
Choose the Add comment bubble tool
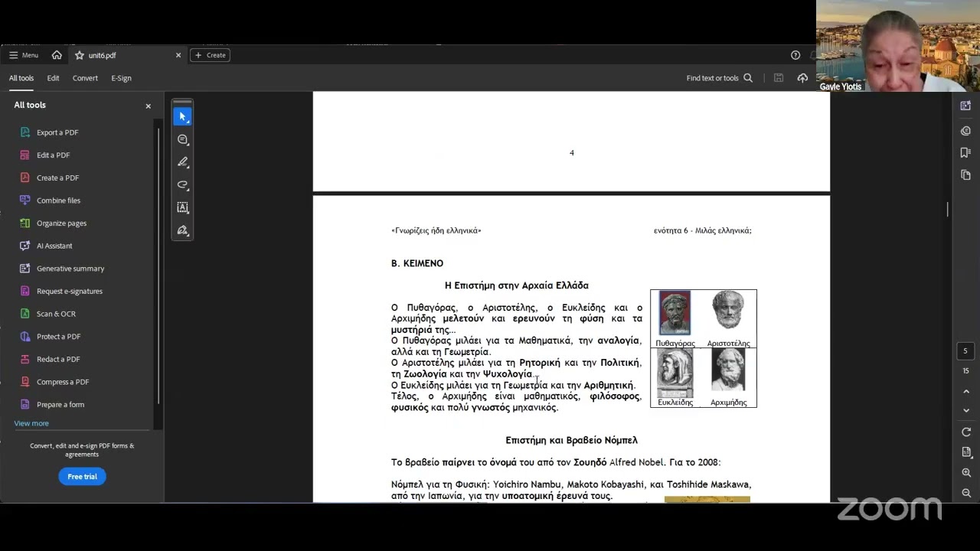182,139
